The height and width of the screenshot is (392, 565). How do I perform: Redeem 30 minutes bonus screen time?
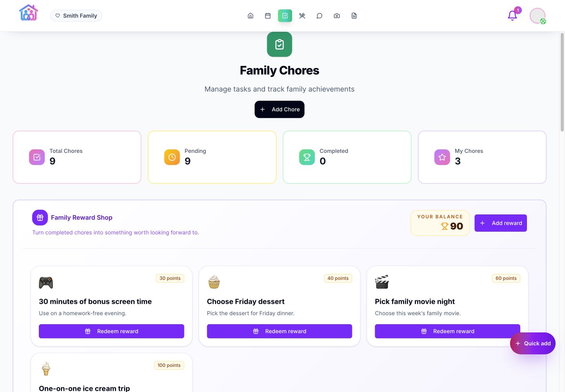pos(111,331)
